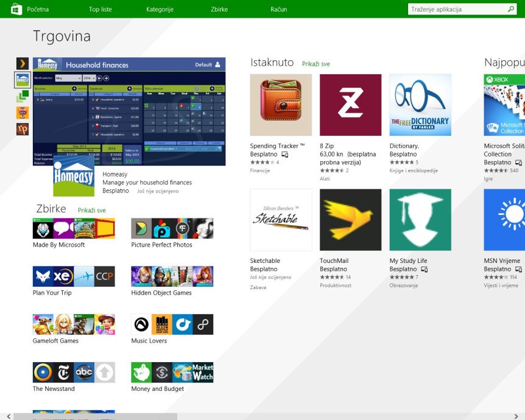Screen dimensions: 525x420
Task: Open the Made By Microsoft collection icons
Action: [74, 229]
